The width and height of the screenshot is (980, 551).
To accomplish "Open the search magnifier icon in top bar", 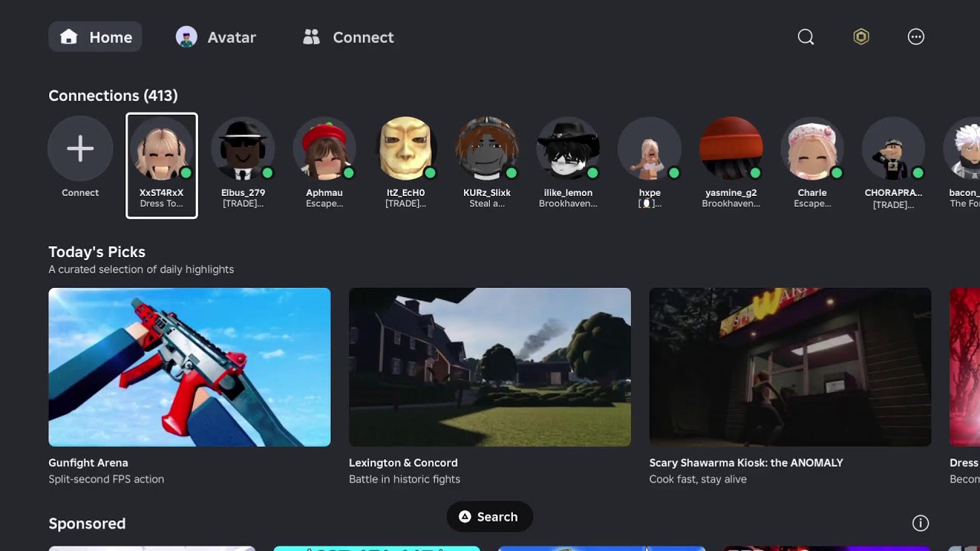I will click(x=805, y=37).
